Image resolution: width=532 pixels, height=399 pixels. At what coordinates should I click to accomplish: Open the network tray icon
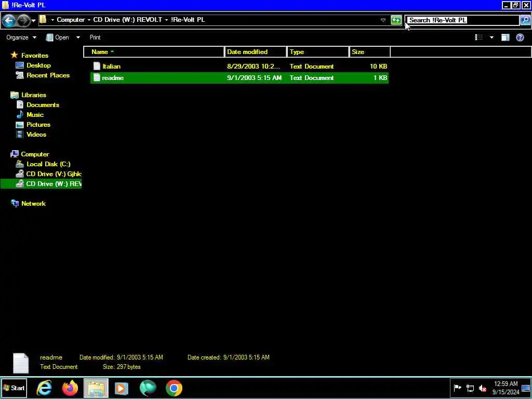470,388
